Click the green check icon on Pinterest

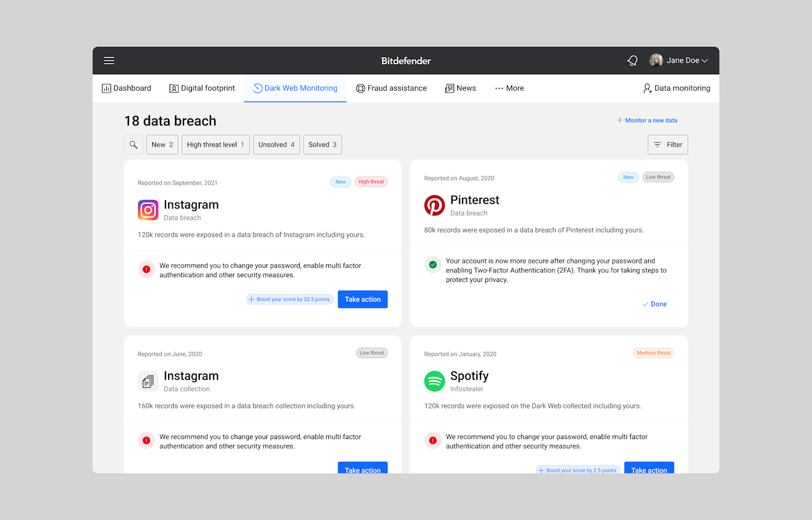click(433, 264)
